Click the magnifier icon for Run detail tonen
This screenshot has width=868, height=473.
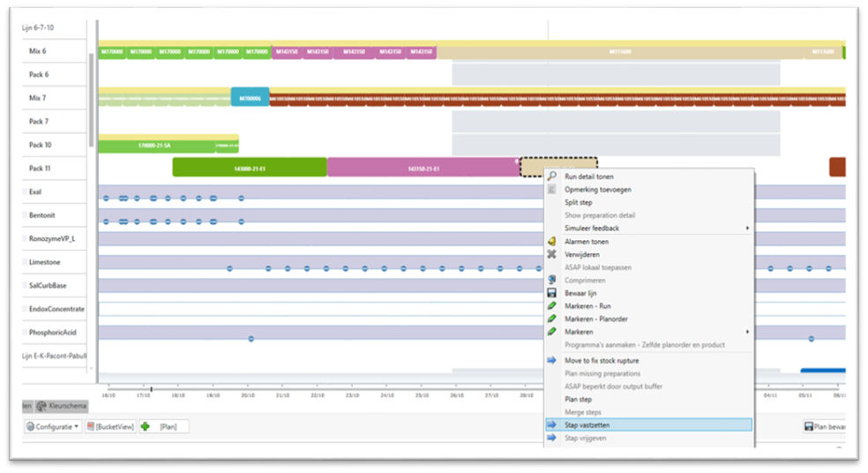pyautogui.click(x=552, y=176)
